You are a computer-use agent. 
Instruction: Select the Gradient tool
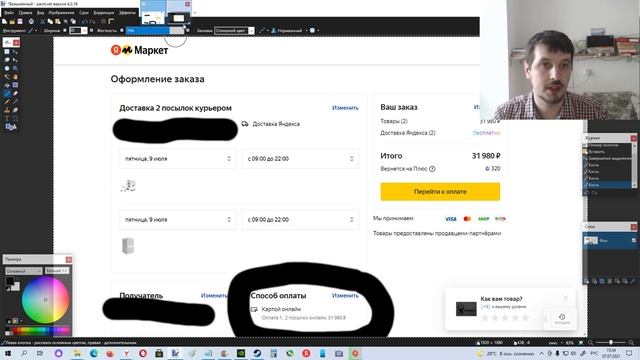(x=15, y=85)
